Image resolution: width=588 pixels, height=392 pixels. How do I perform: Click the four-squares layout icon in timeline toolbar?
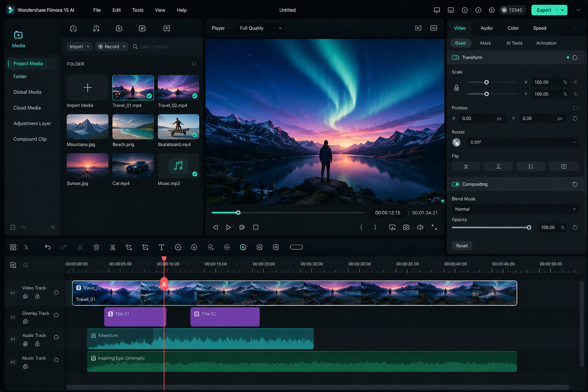(x=13, y=247)
